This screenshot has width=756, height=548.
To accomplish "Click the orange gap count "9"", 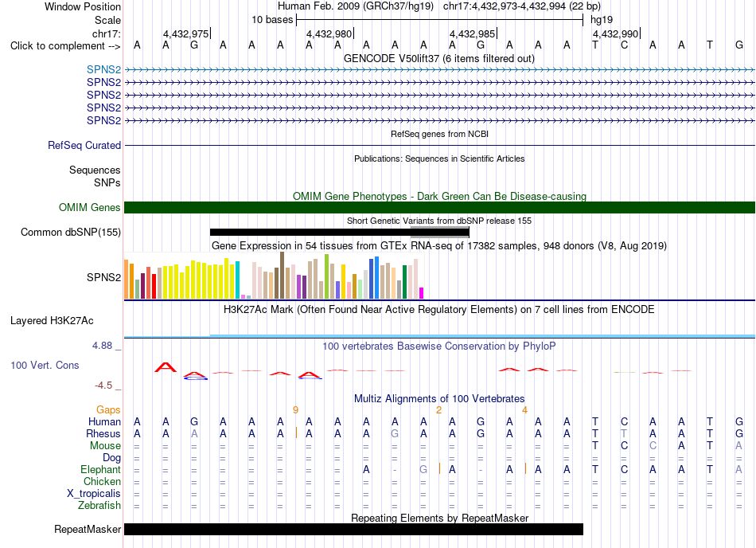I will (x=295, y=410).
